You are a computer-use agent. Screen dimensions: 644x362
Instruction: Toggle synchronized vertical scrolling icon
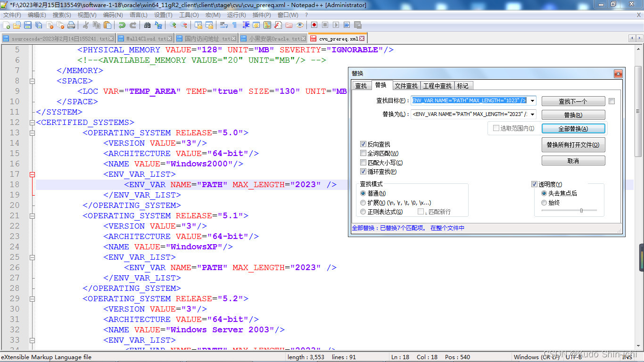point(198,25)
